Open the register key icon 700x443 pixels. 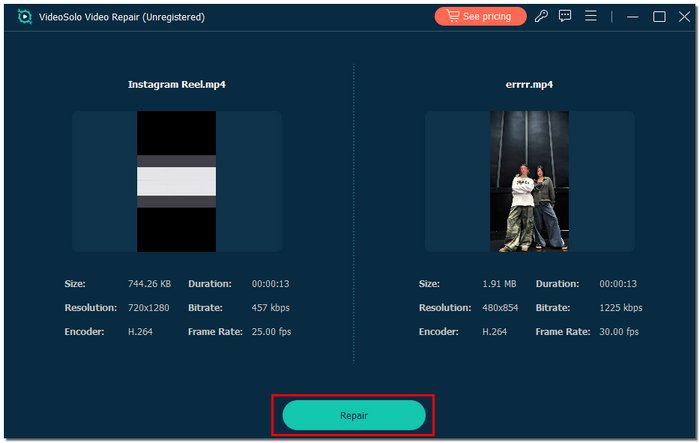pos(541,16)
